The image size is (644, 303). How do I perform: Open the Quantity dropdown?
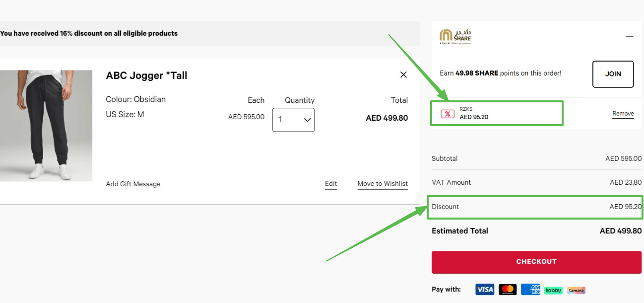pyautogui.click(x=293, y=120)
